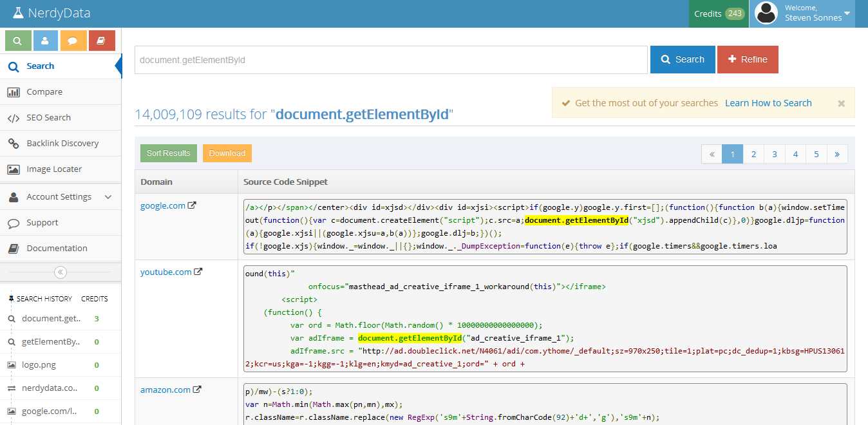The image size is (868, 425).
Task: Open Compare in the sidebar
Action: 61,92
